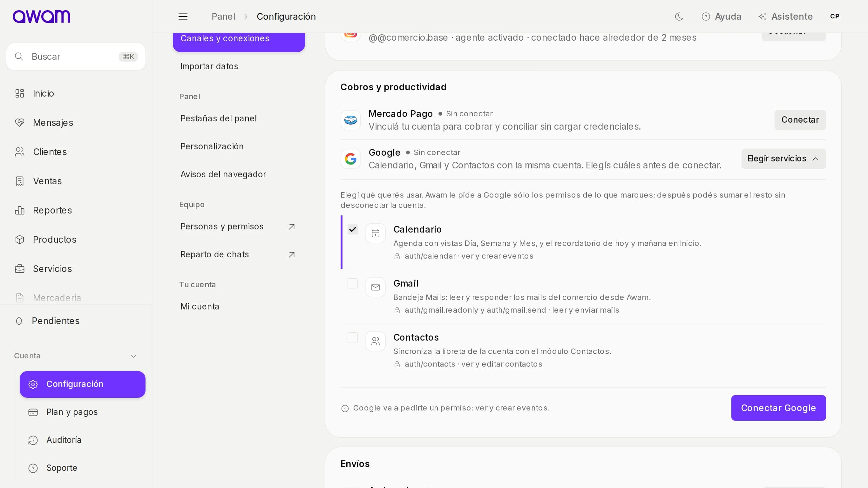Click the Reportes chart icon
The height and width of the screenshot is (488, 868).
[x=20, y=210]
